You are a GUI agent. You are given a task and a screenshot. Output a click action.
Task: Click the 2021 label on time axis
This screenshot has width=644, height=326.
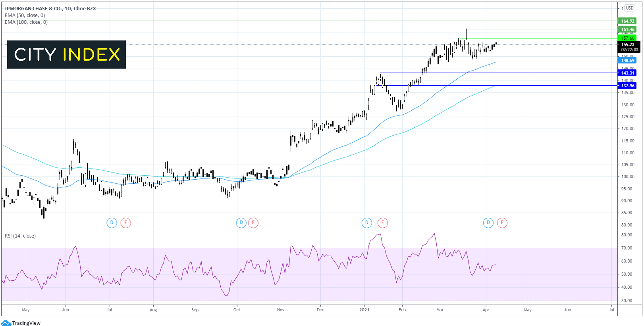[x=364, y=310]
